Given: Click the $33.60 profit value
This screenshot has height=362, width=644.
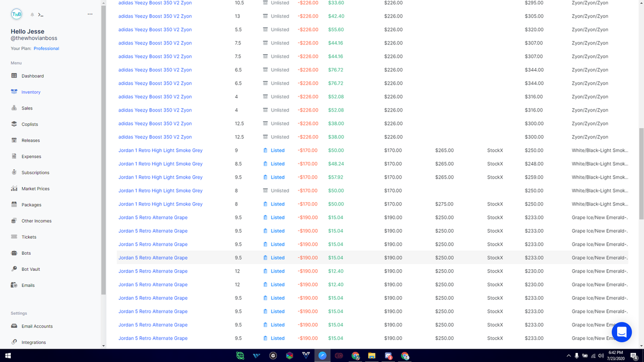Looking at the screenshot, I should (336, 3).
